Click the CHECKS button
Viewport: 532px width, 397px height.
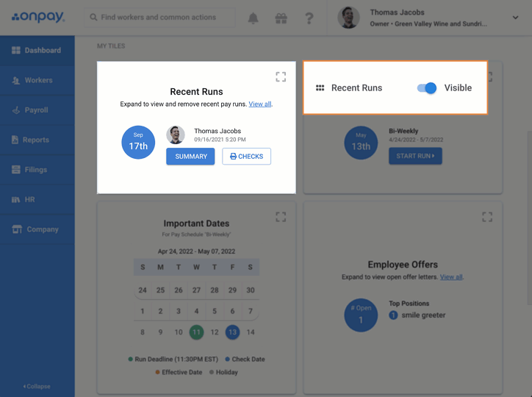click(x=246, y=157)
